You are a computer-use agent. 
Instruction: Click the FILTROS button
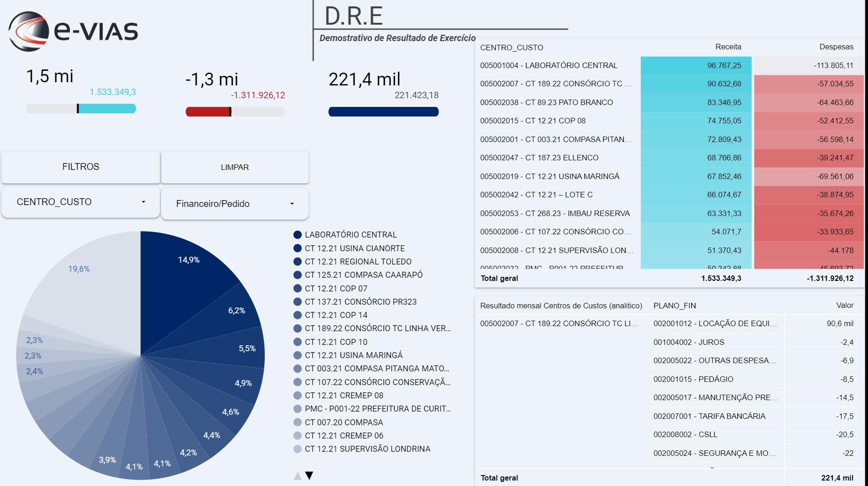pyautogui.click(x=81, y=167)
